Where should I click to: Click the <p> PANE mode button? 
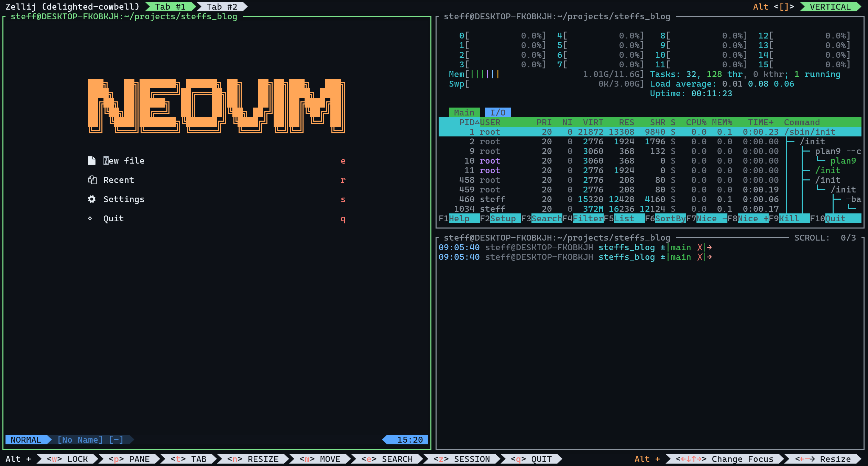point(129,459)
